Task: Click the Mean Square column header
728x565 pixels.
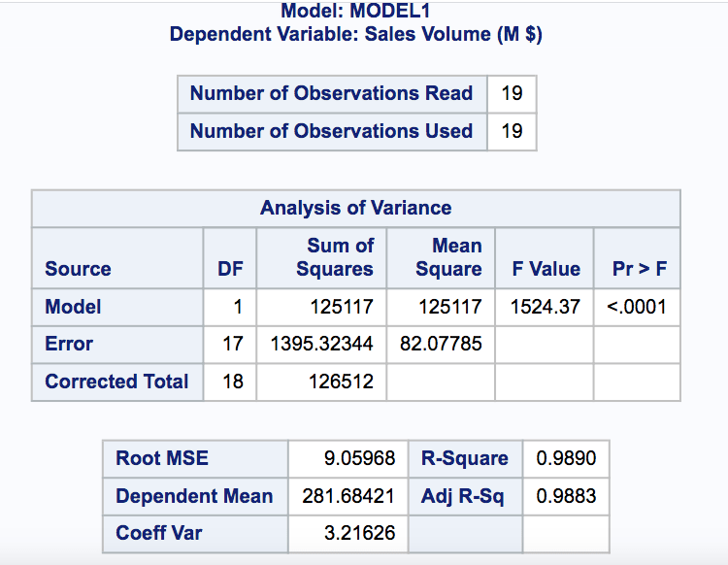Action: coord(447,257)
